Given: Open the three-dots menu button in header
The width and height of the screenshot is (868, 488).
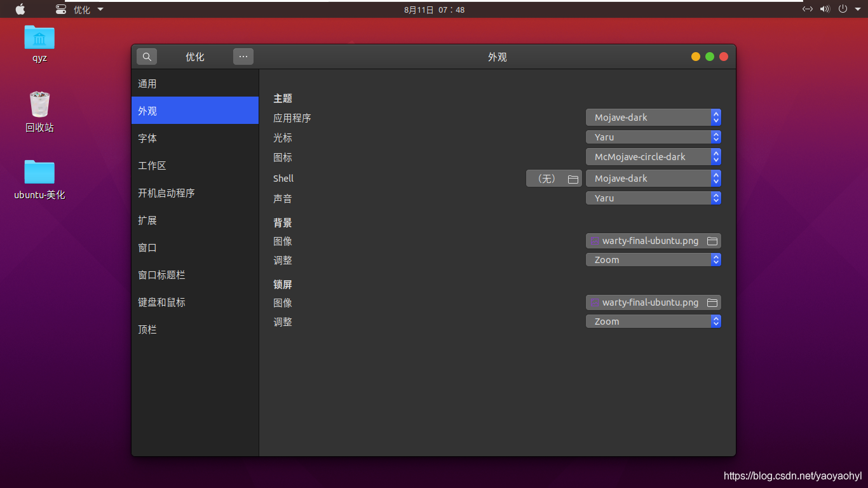Looking at the screenshot, I should coord(243,57).
